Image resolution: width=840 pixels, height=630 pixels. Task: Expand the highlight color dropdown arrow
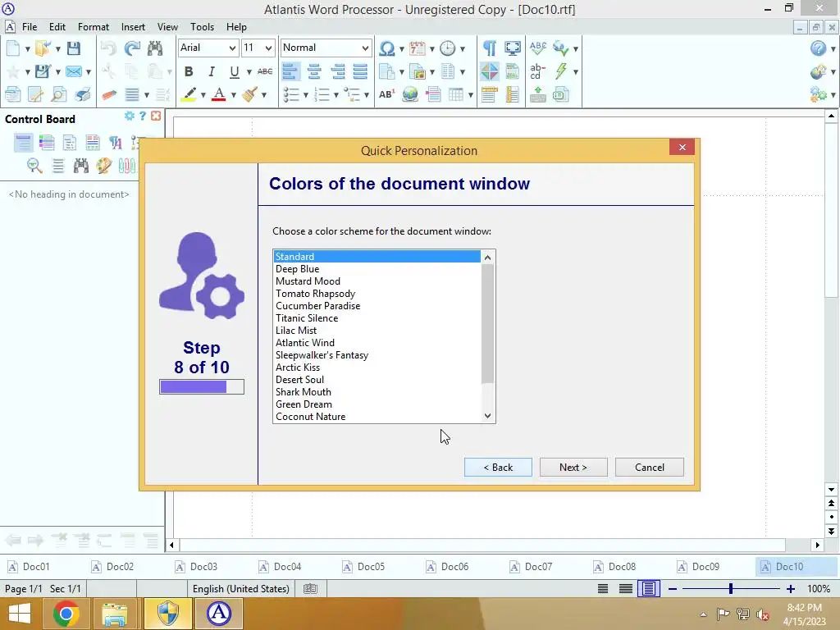(x=203, y=95)
